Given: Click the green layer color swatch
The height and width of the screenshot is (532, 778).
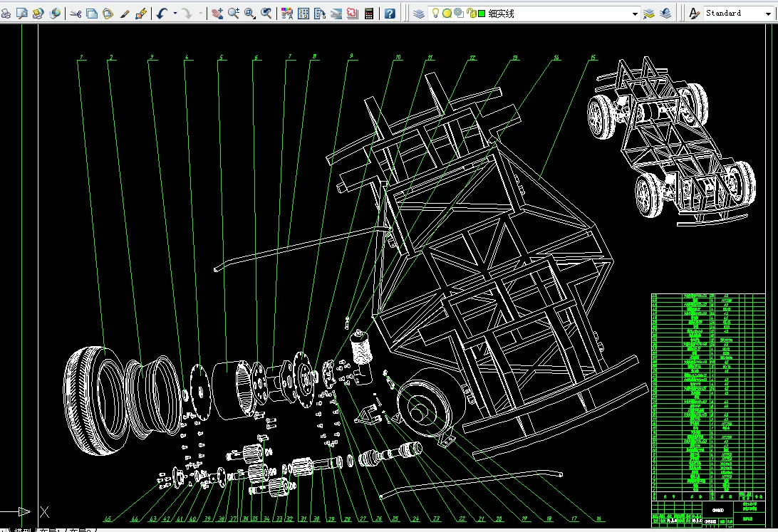Looking at the screenshot, I should click(482, 14).
